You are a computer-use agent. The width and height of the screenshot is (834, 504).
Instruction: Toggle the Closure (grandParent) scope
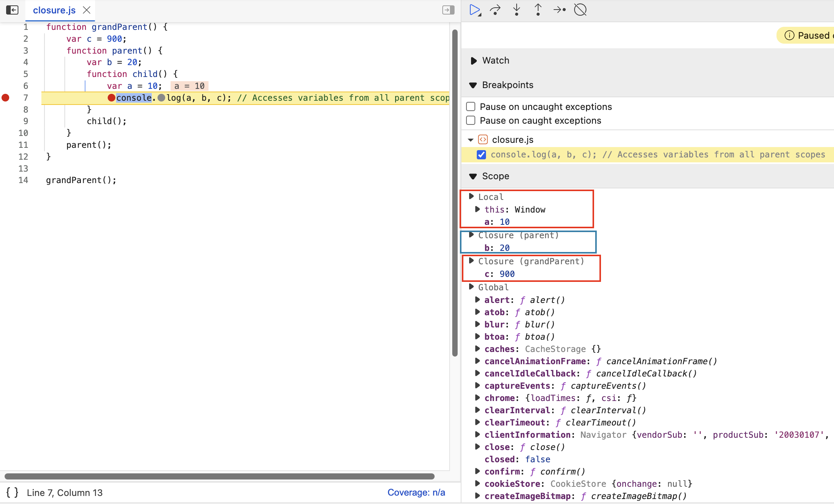pos(471,261)
